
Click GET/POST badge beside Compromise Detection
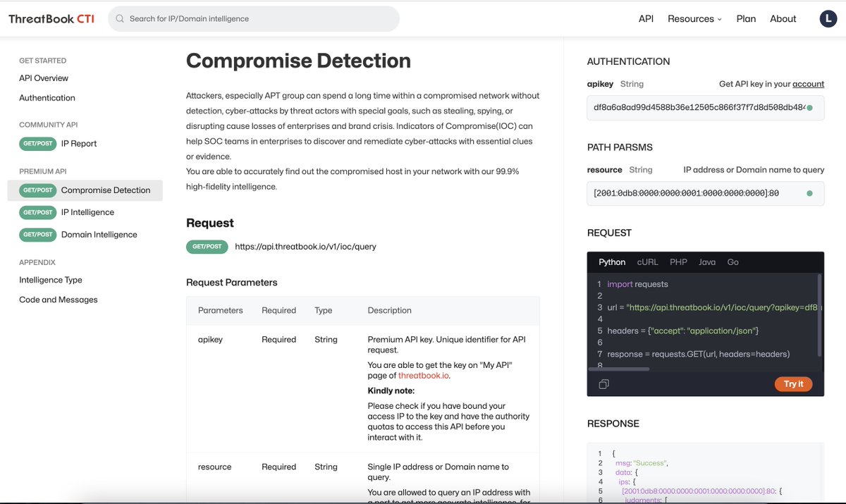click(x=37, y=190)
